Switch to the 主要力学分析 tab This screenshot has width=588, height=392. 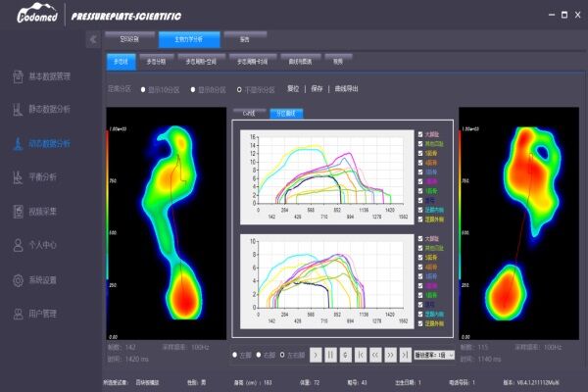point(189,39)
